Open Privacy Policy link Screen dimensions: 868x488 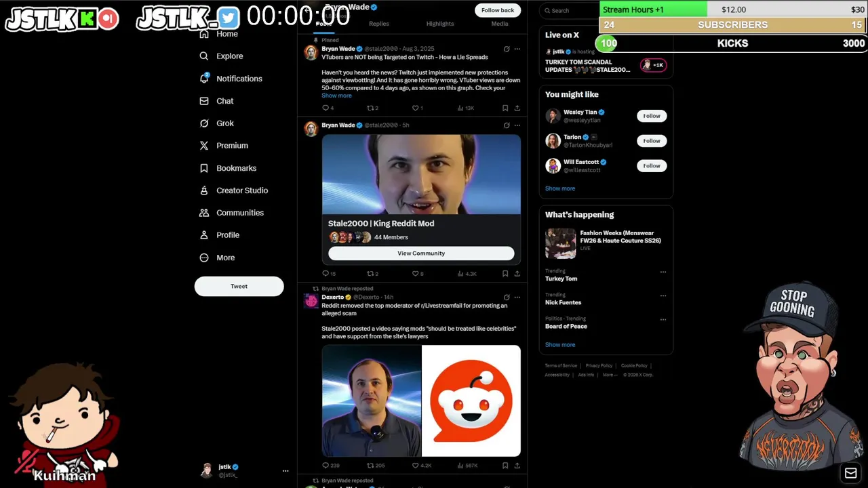pos(599,366)
